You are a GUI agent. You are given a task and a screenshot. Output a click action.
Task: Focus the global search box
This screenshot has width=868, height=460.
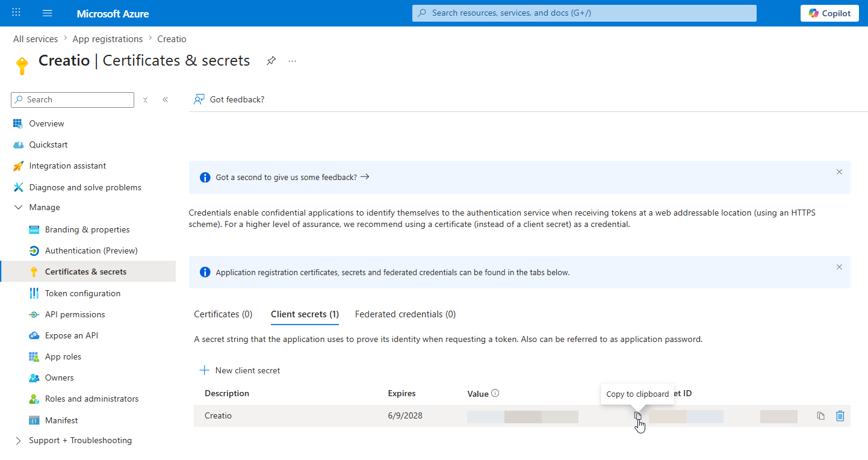[x=584, y=13]
